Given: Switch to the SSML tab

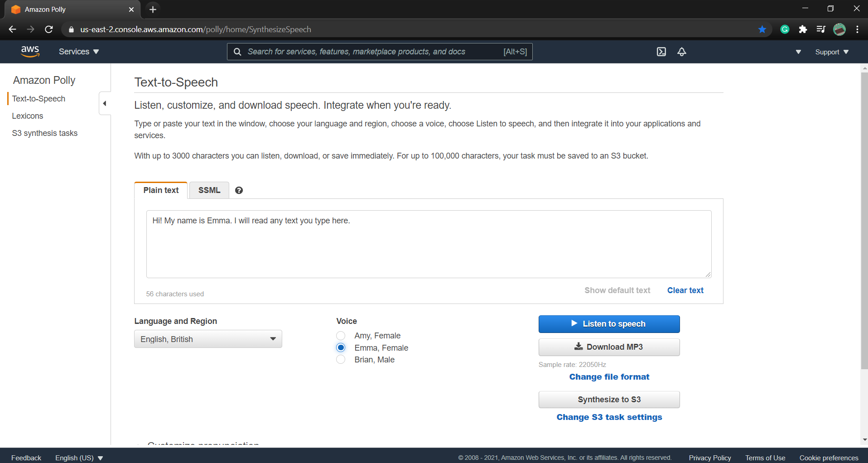Looking at the screenshot, I should click(209, 190).
